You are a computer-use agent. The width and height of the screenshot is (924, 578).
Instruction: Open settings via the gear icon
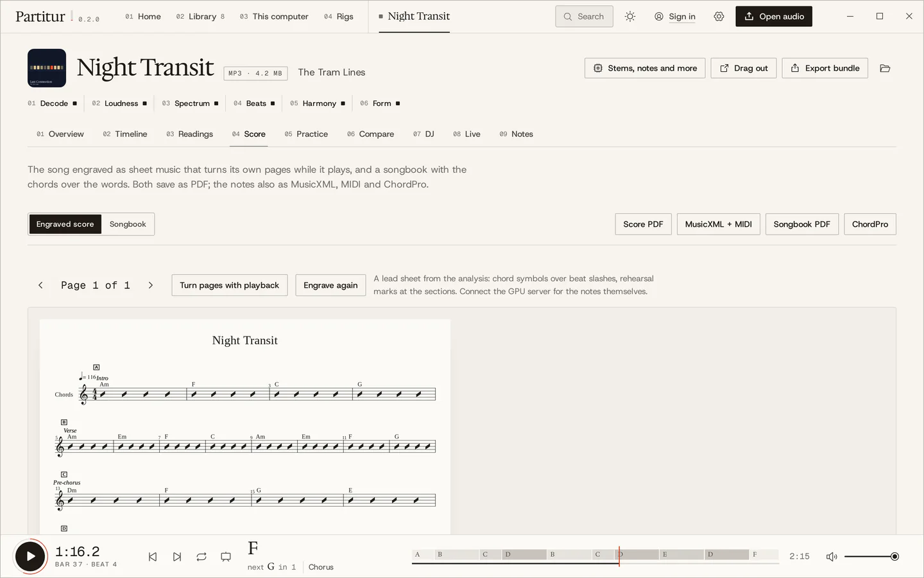tap(719, 17)
